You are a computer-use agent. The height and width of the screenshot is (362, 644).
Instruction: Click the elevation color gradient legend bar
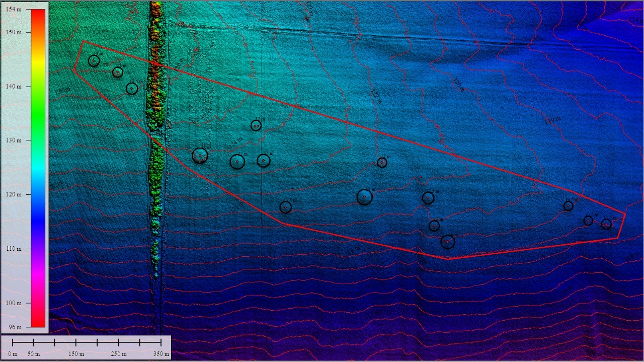(38, 168)
